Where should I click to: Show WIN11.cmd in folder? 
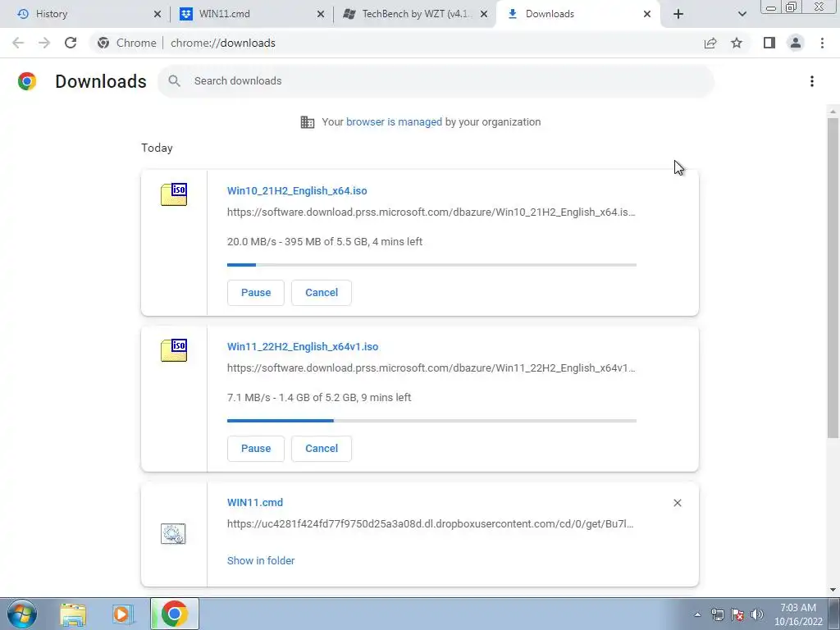pos(261,560)
